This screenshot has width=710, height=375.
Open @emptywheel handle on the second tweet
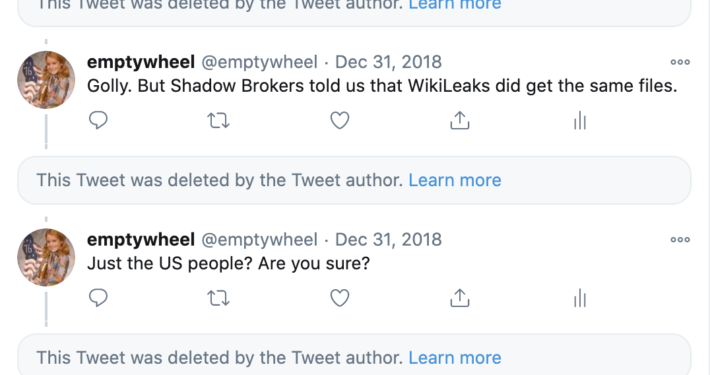coord(259,240)
